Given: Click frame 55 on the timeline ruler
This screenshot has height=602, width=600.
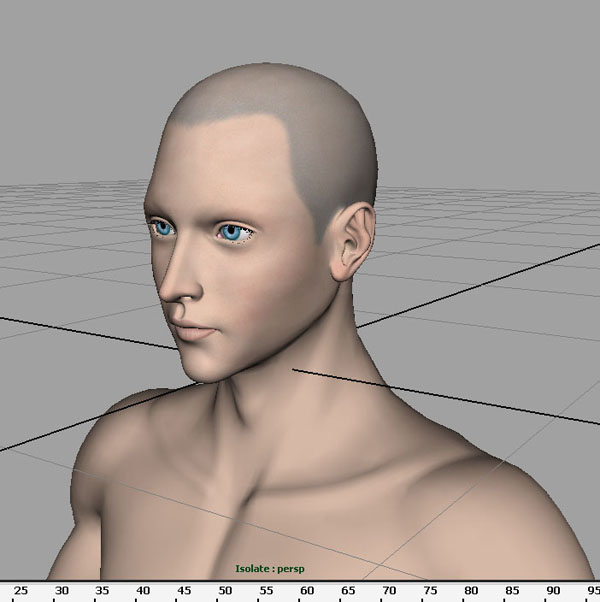Looking at the screenshot, I should pos(266,590).
